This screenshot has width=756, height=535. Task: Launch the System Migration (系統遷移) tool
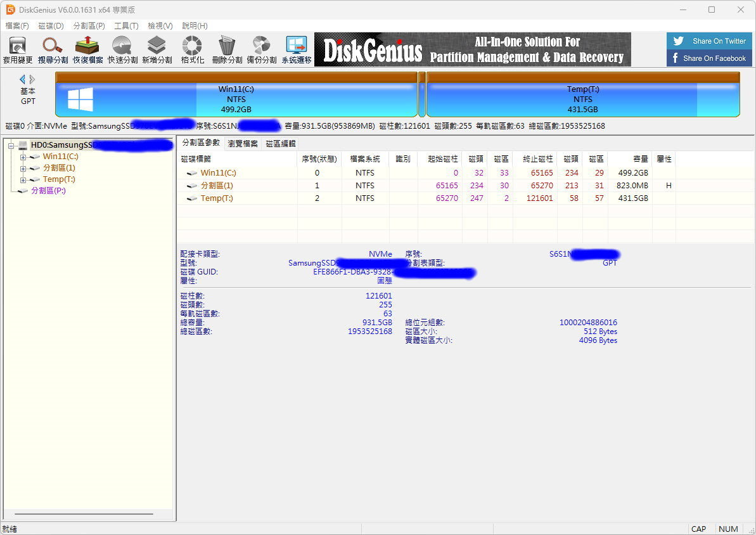pyautogui.click(x=297, y=49)
